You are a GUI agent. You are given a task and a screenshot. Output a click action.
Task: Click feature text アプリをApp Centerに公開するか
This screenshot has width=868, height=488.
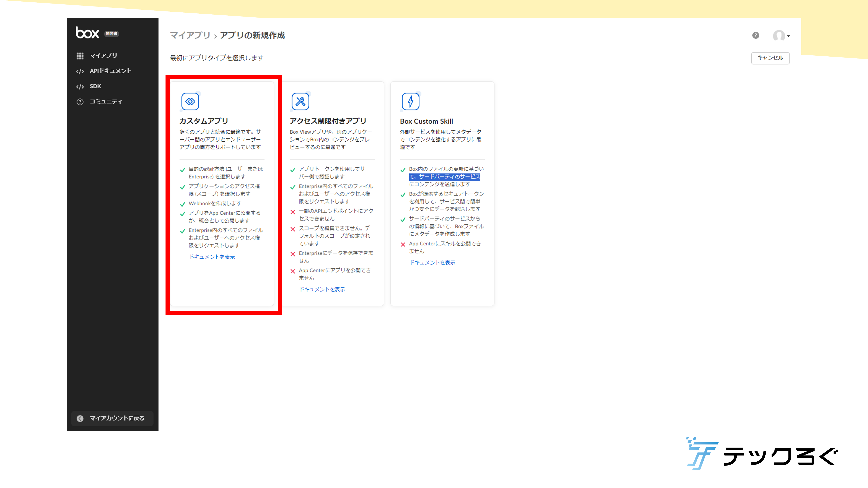pyautogui.click(x=224, y=217)
